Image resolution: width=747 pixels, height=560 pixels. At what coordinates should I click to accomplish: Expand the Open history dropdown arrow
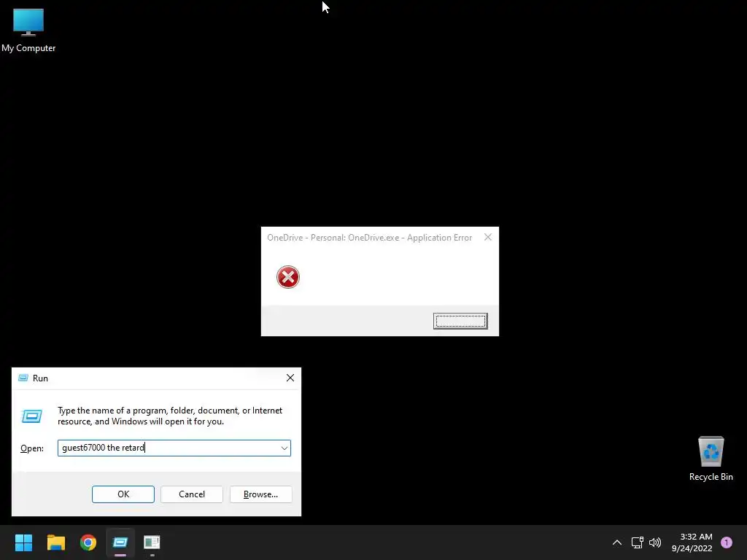coord(285,448)
